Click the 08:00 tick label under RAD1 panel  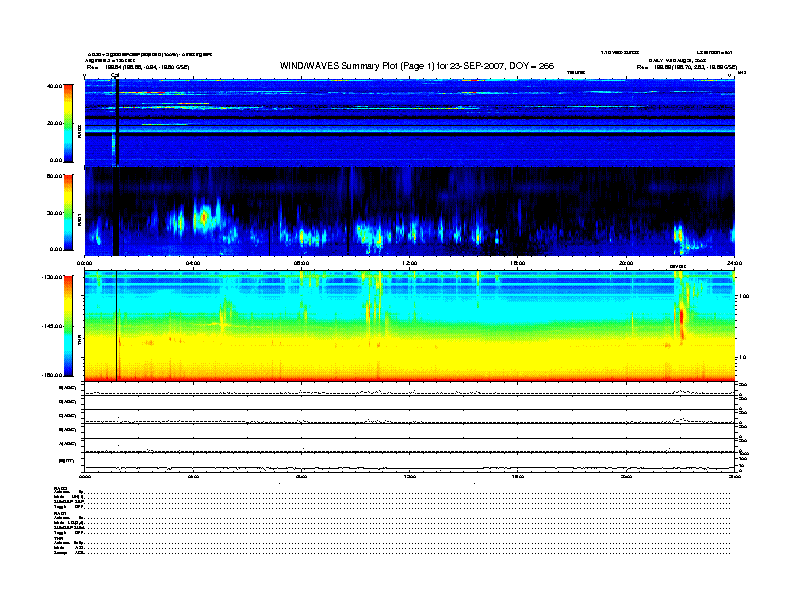pyautogui.click(x=301, y=263)
